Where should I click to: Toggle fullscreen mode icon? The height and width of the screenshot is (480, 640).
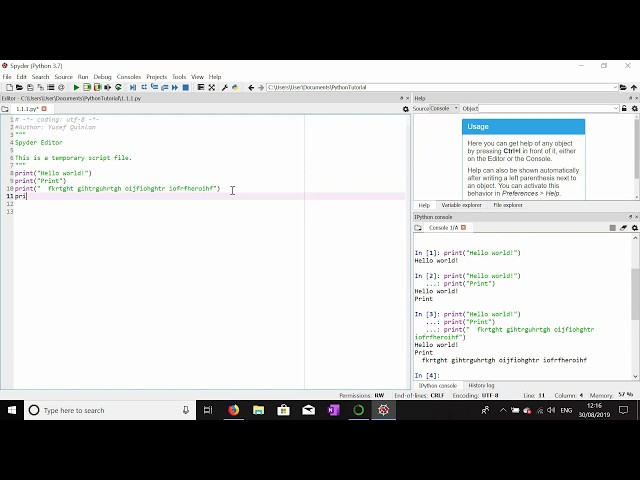(211, 87)
